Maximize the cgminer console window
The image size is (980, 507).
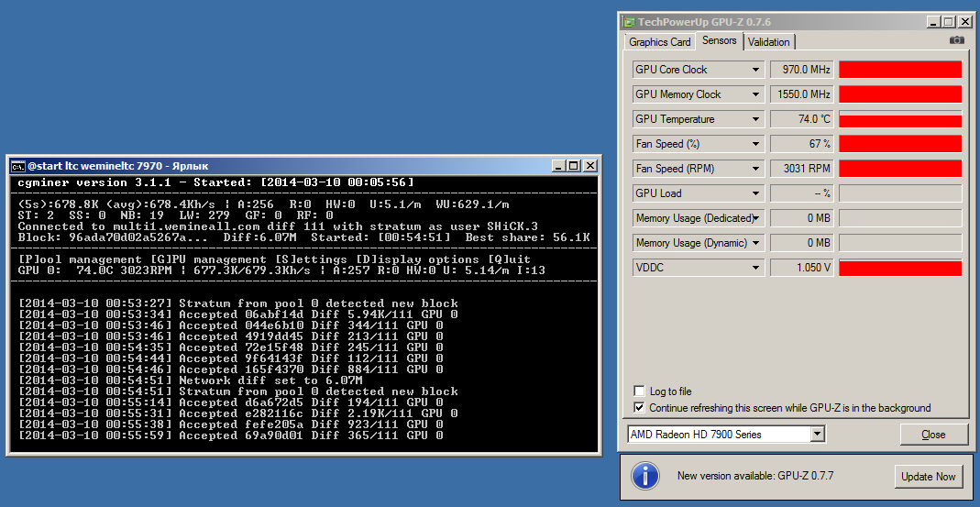pyautogui.click(x=573, y=166)
